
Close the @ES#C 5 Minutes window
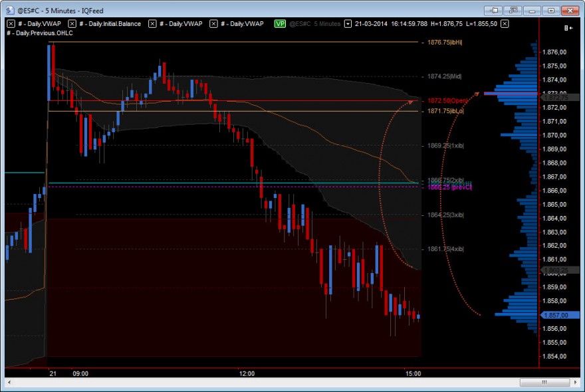pyautogui.click(x=570, y=11)
